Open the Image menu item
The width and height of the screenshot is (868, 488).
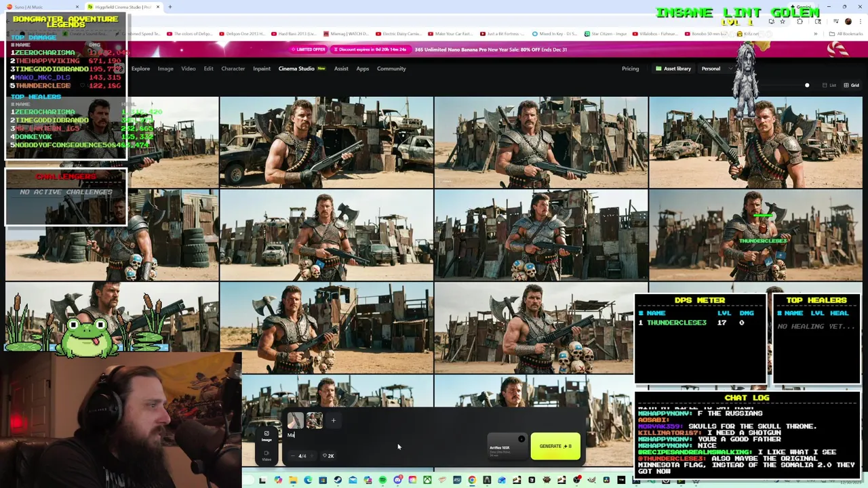coord(165,68)
